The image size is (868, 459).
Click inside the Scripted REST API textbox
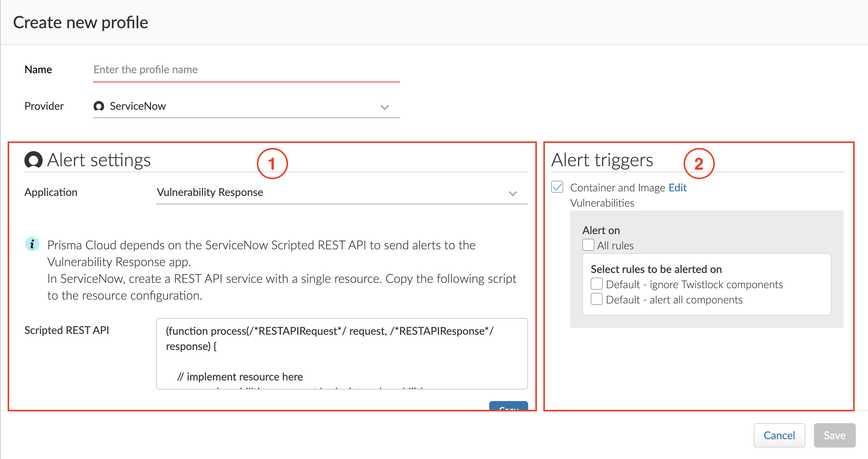coord(342,354)
